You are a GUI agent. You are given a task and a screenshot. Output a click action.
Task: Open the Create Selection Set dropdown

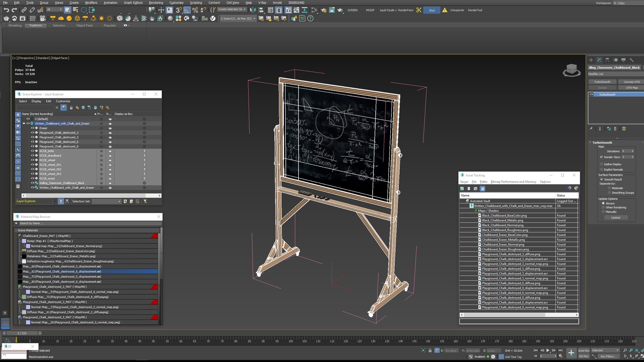click(232, 9)
